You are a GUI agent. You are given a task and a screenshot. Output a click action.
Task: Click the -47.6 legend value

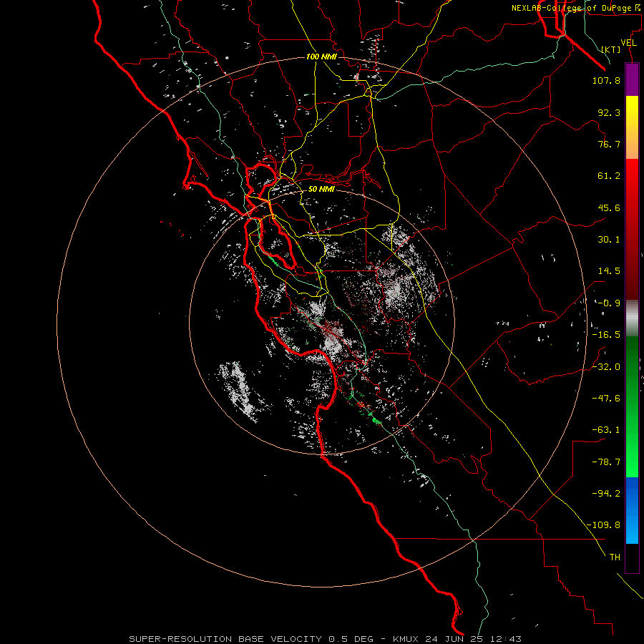tap(606, 399)
